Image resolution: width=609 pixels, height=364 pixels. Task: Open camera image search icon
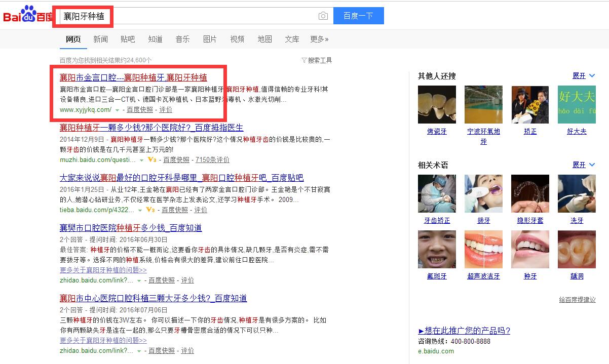point(323,16)
